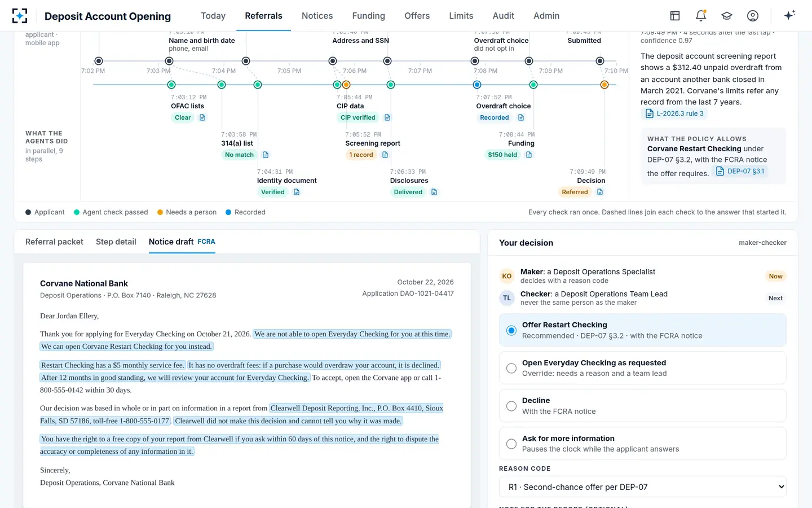The height and width of the screenshot is (508, 812).
Task: Select the OFAC lists timeline marker
Action: pyautogui.click(x=171, y=85)
